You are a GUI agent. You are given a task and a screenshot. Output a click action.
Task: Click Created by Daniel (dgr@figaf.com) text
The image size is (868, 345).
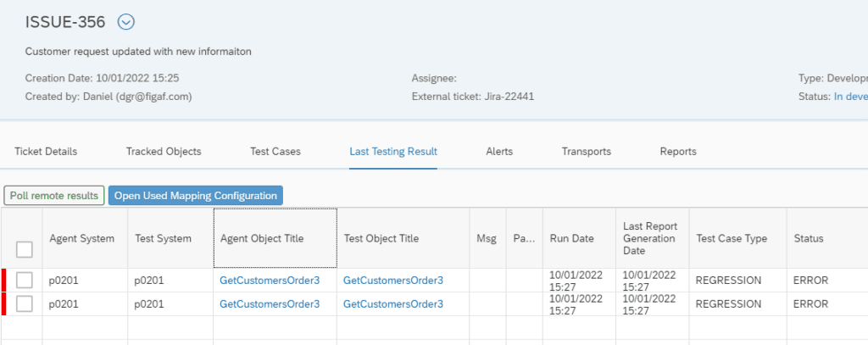pyautogui.click(x=108, y=97)
